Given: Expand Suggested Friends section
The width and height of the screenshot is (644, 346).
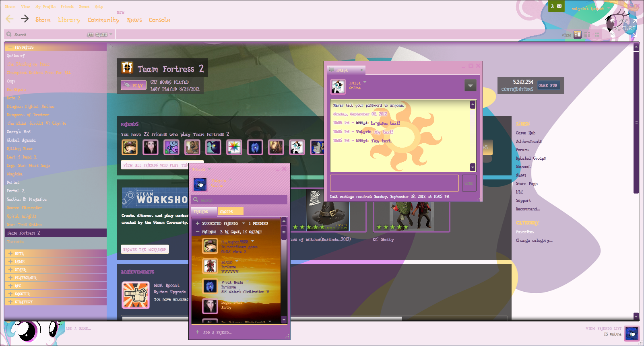Looking at the screenshot, I should 198,223.
